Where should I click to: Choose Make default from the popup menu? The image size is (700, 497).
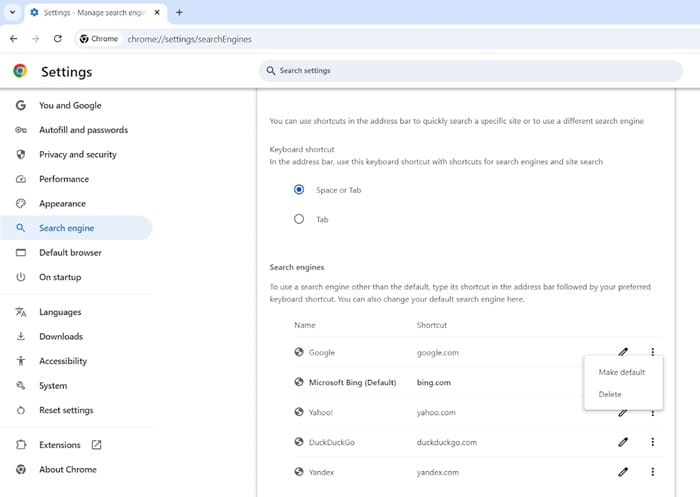click(623, 372)
